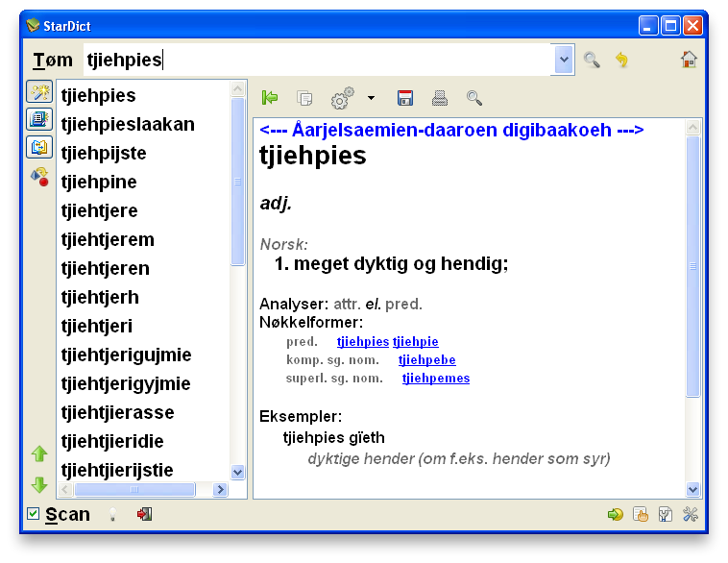Click the green arrow icon in status bar
Image resolution: width=728 pixels, height=563 pixels.
point(616,514)
